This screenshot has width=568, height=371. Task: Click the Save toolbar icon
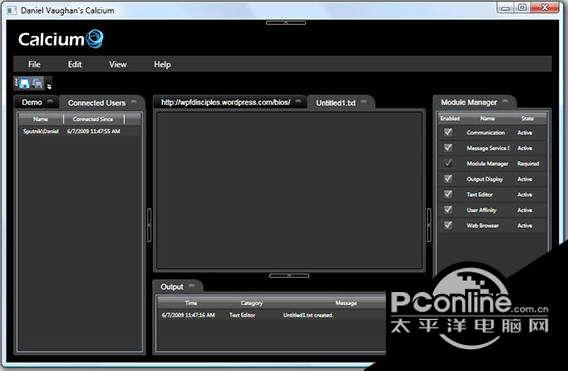click(25, 83)
